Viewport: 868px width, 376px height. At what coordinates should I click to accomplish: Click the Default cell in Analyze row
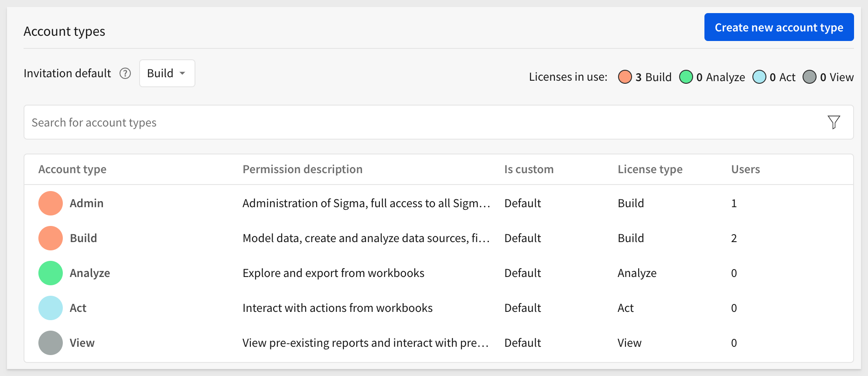pos(523,273)
